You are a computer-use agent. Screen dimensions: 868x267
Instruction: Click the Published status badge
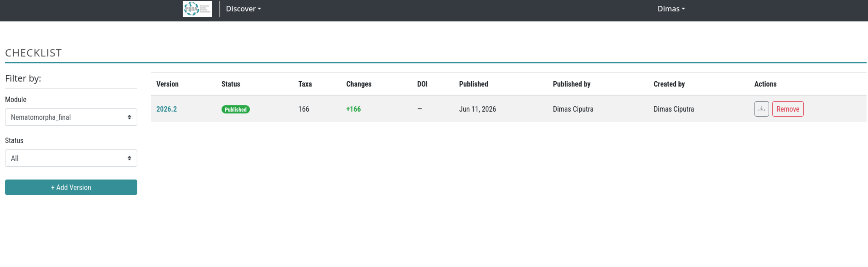click(x=235, y=109)
